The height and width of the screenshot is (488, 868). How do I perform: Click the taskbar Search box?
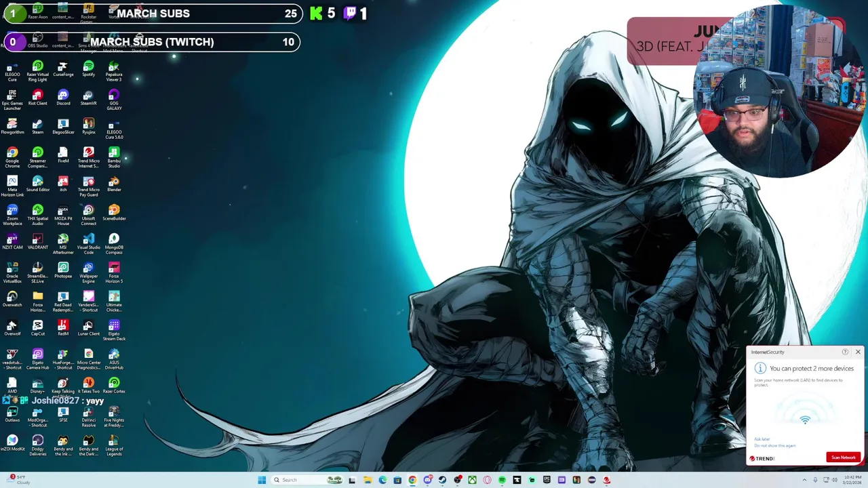[307, 480]
